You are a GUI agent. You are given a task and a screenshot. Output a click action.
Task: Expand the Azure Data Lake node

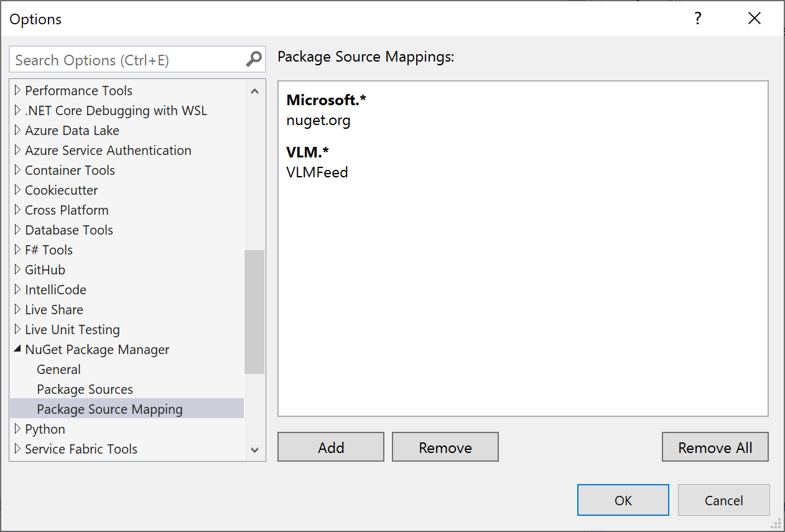(x=17, y=131)
